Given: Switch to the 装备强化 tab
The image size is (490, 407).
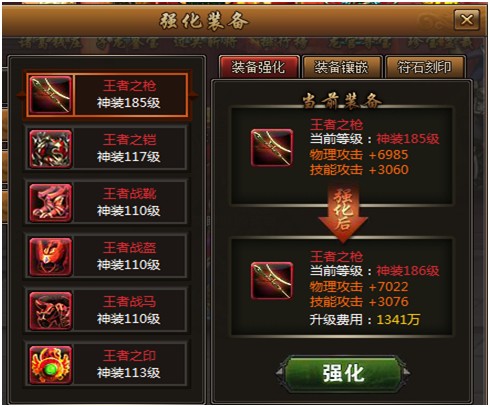Looking at the screenshot, I should pyautogui.click(x=259, y=67).
